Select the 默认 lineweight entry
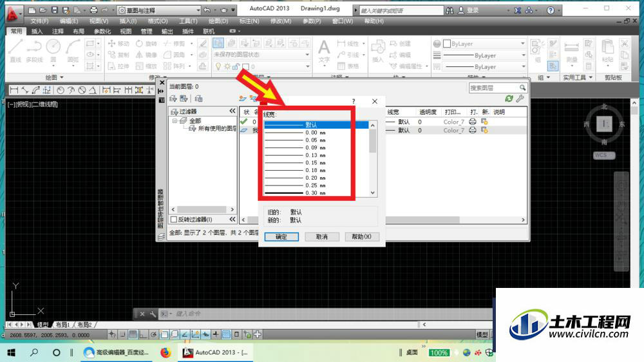 [x=316, y=124]
